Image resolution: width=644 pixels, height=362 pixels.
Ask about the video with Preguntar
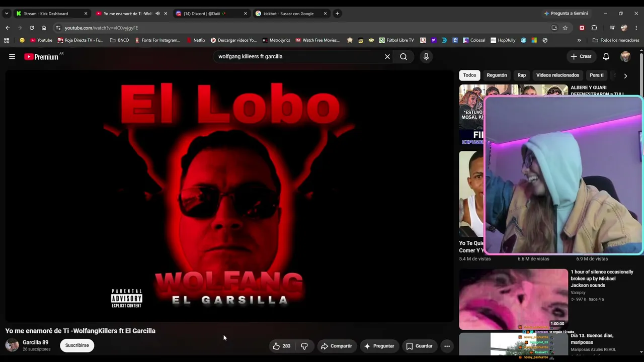click(379, 346)
